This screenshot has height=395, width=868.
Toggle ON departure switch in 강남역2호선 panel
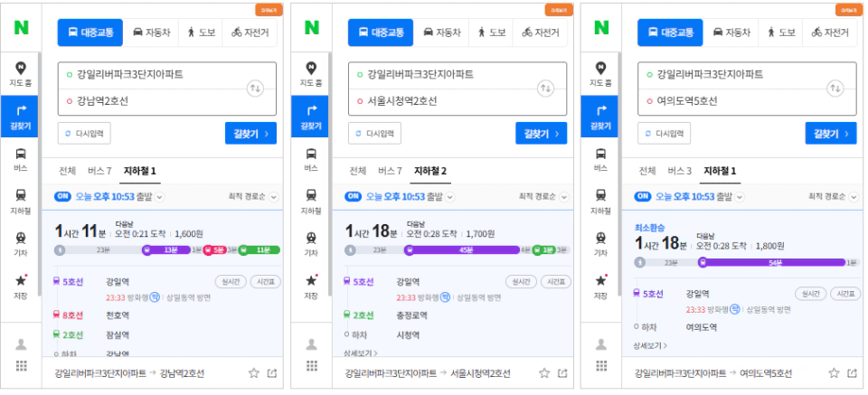click(62, 196)
